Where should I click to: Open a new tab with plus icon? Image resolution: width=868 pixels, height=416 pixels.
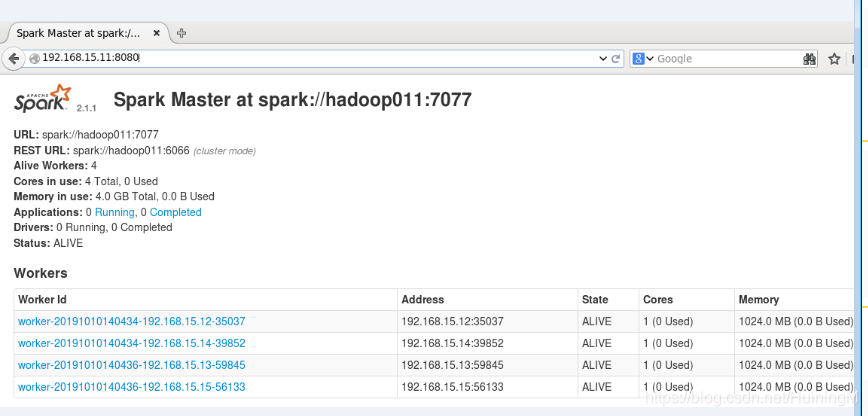[x=181, y=33]
